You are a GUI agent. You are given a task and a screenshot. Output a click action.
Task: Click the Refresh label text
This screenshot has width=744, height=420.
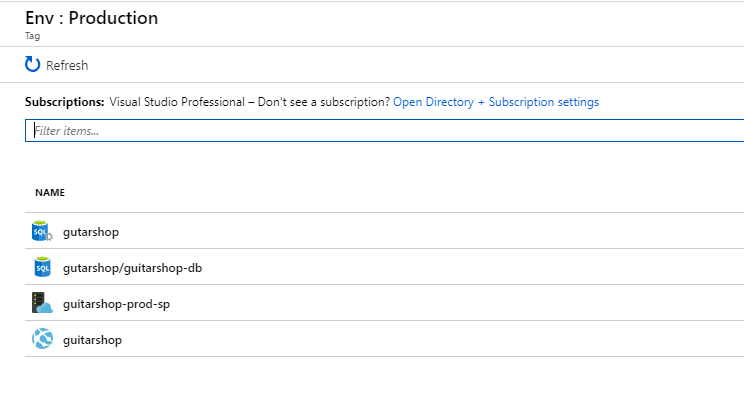click(67, 65)
